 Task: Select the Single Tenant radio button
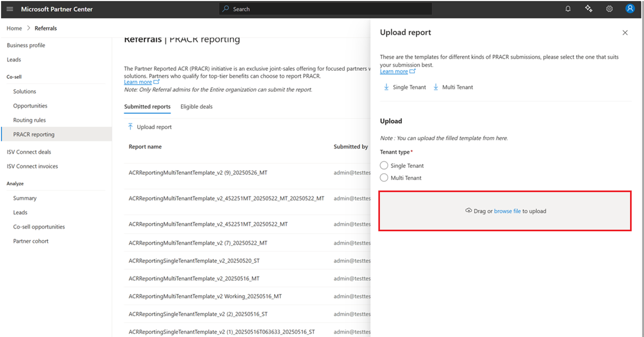pyautogui.click(x=384, y=166)
